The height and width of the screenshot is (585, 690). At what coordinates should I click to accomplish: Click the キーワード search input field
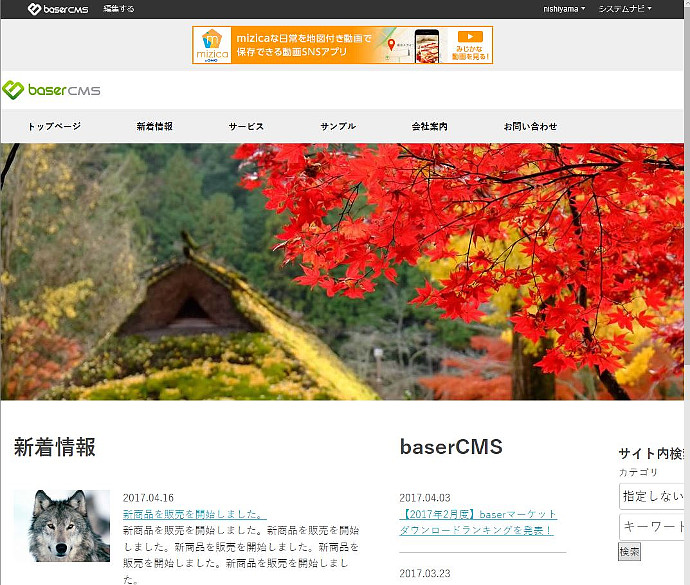(x=653, y=527)
